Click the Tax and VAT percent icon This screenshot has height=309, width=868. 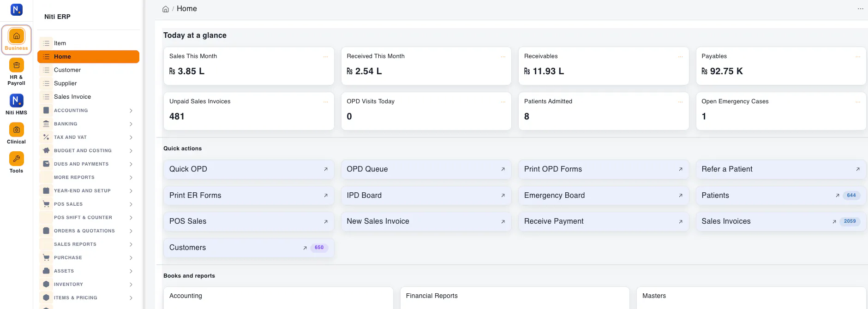(x=46, y=137)
